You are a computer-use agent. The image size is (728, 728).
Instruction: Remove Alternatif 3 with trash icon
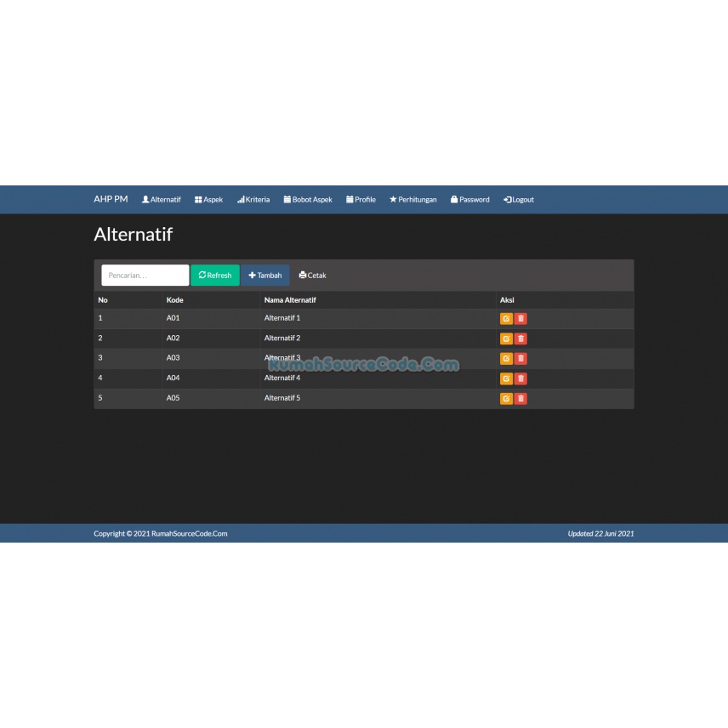point(520,358)
